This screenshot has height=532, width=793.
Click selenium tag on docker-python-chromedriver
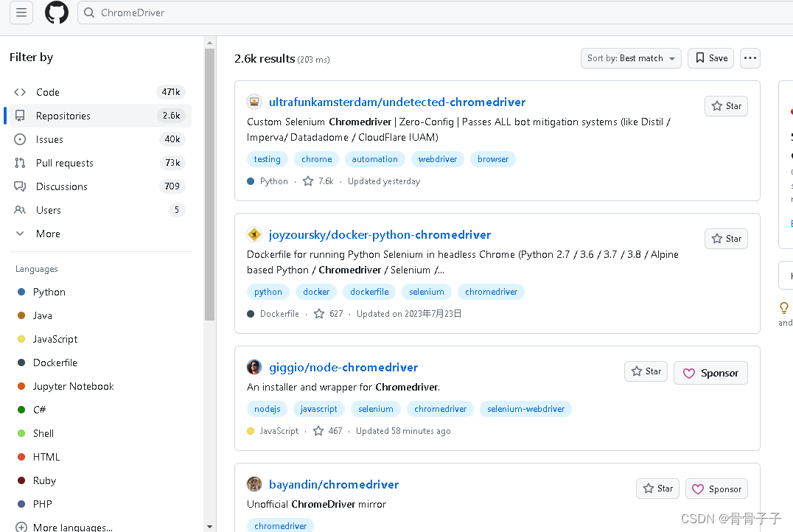point(426,292)
